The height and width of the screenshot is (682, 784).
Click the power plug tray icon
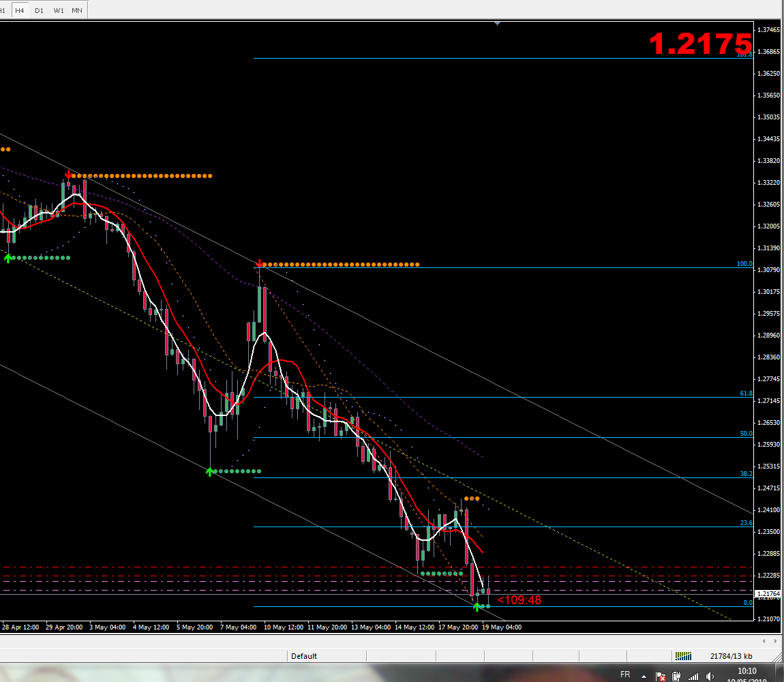(x=676, y=677)
